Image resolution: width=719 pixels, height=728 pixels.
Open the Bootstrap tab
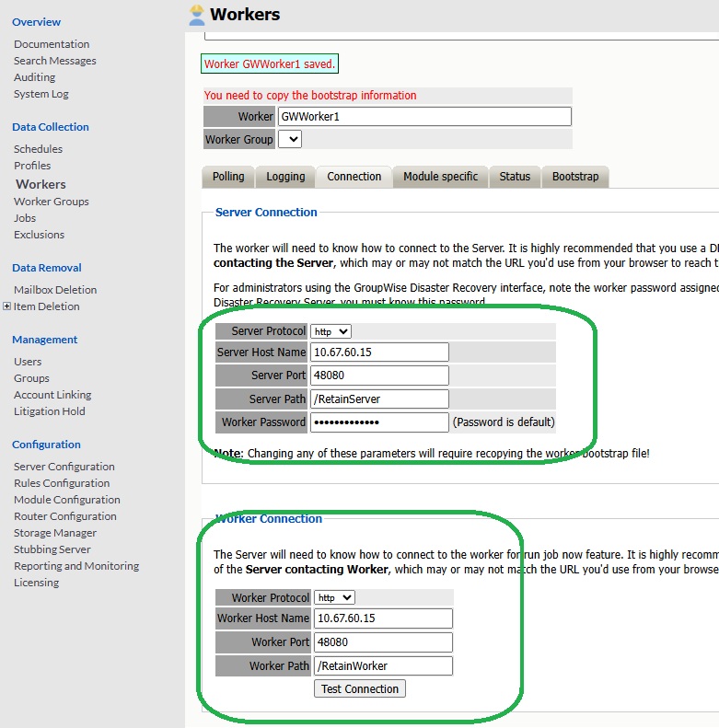click(x=575, y=177)
